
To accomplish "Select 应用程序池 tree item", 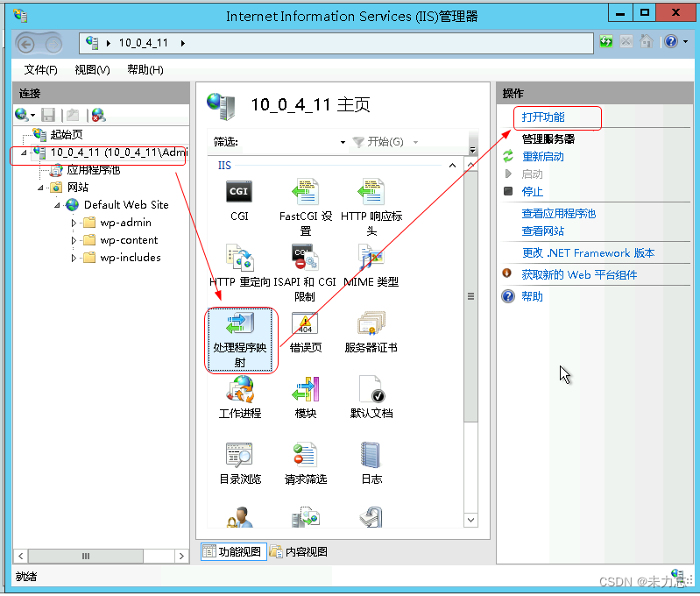I will (93, 170).
